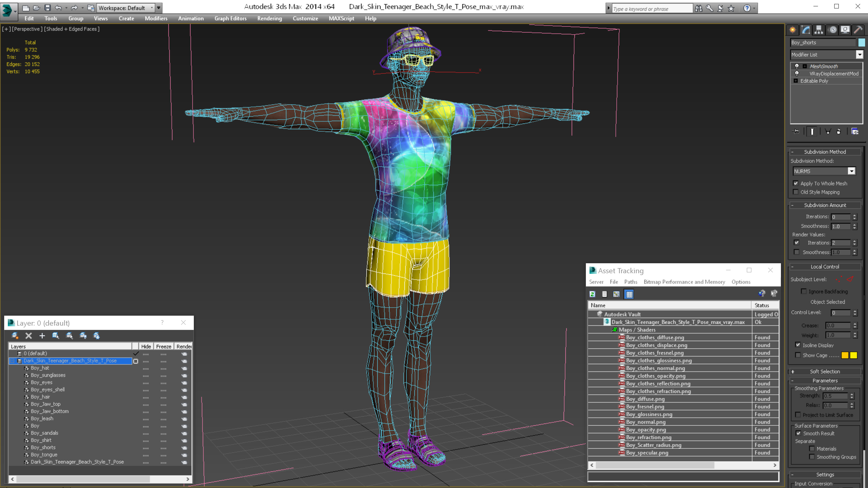Click the Shaded + Edged Faces viewport label

[x=71, y=29]
